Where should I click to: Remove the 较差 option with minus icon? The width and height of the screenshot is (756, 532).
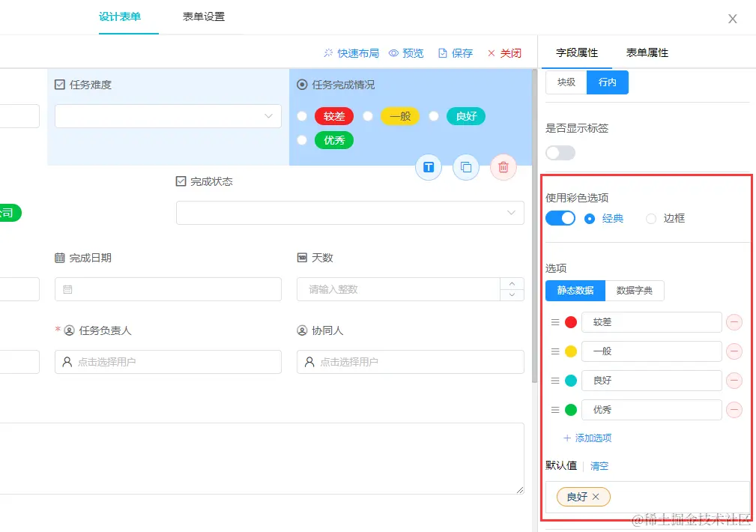click(x=734, y=322)
